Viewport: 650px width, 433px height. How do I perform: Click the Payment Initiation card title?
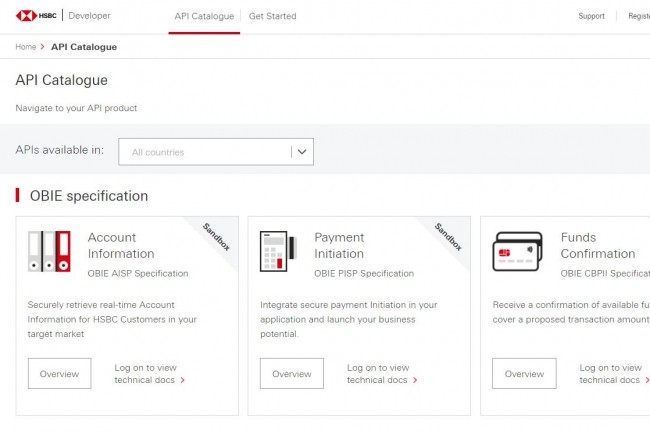coord(339,245)
